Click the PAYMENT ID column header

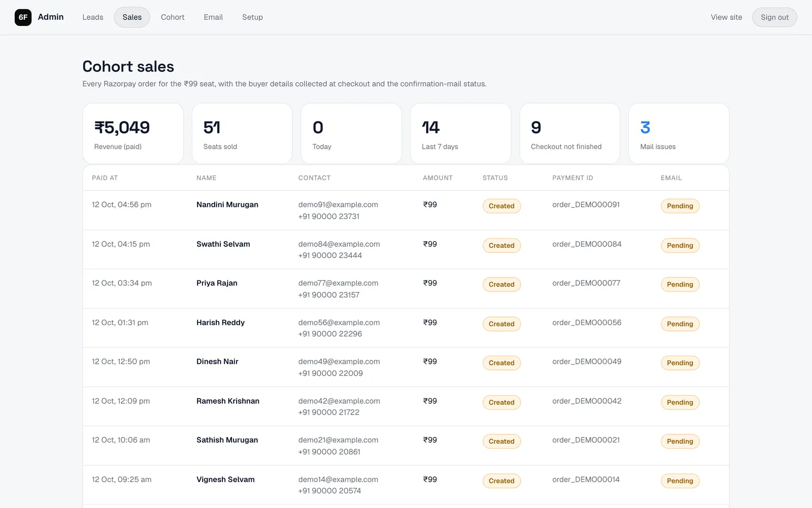tap(572, 178)
